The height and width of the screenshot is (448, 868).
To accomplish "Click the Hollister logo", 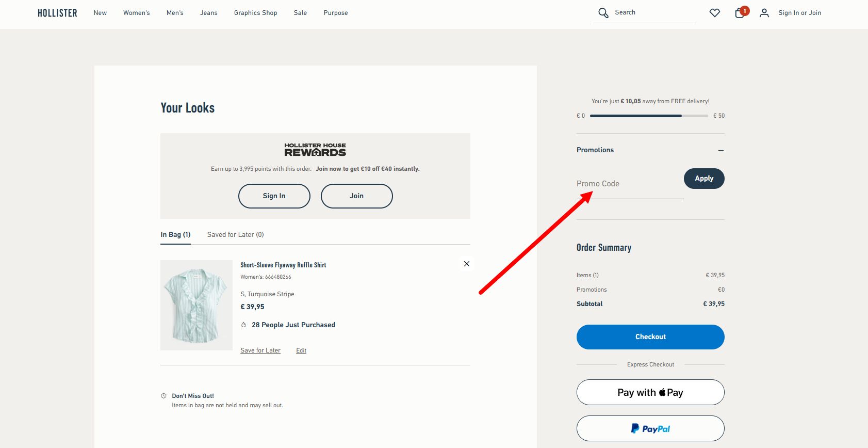I will click(57, 13).
